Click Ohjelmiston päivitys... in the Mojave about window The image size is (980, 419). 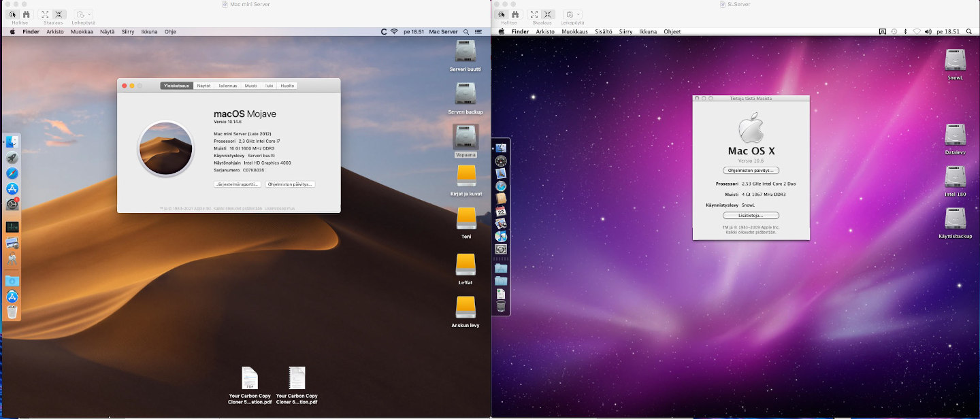291,184
